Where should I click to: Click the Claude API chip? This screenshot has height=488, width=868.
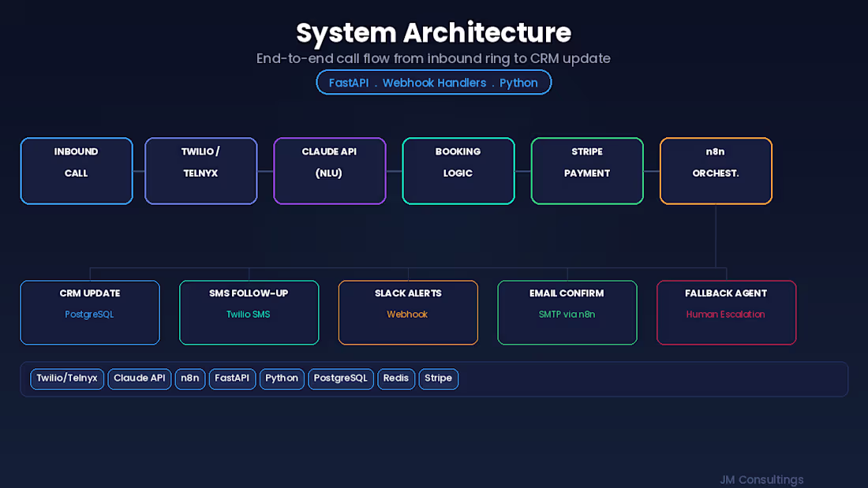[x=139, y=378]
